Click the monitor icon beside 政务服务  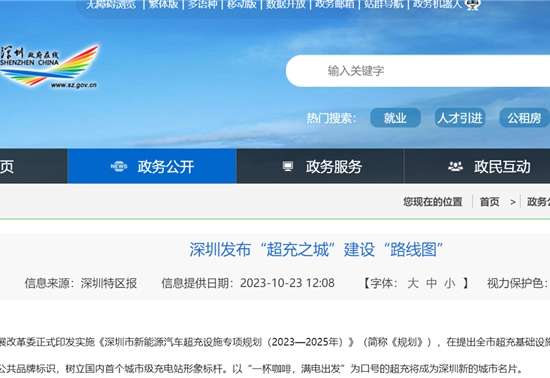tap(288, 166)
